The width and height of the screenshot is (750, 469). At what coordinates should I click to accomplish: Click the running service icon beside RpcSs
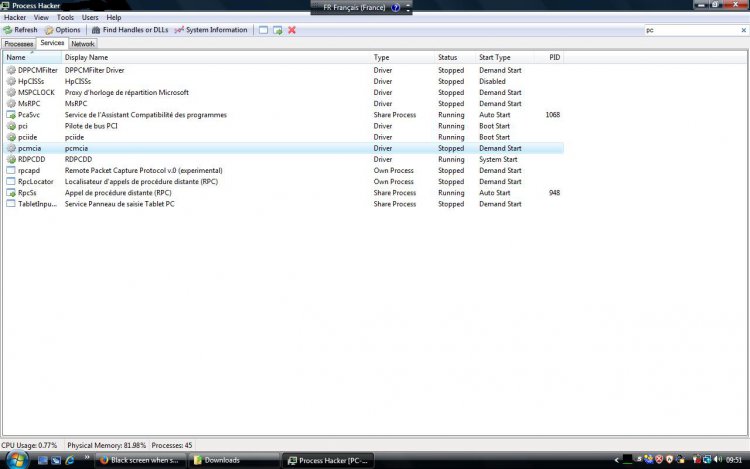pos(11,193)
